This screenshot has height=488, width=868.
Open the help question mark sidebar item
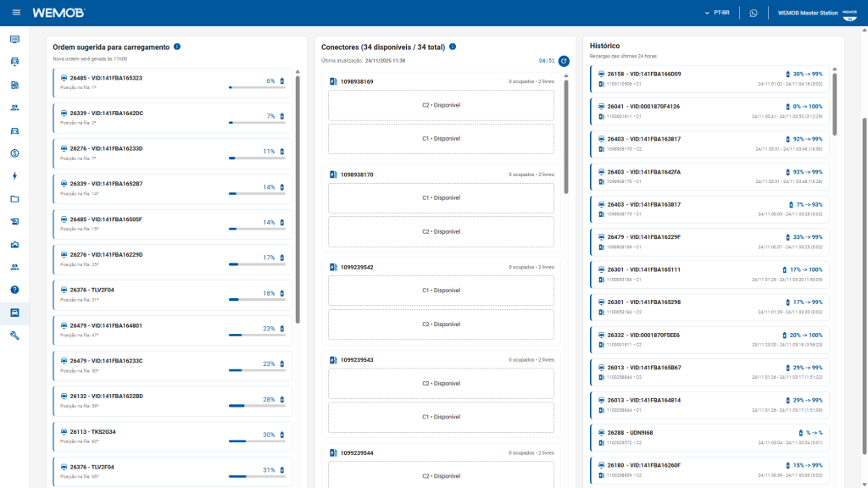pos(14,290)
